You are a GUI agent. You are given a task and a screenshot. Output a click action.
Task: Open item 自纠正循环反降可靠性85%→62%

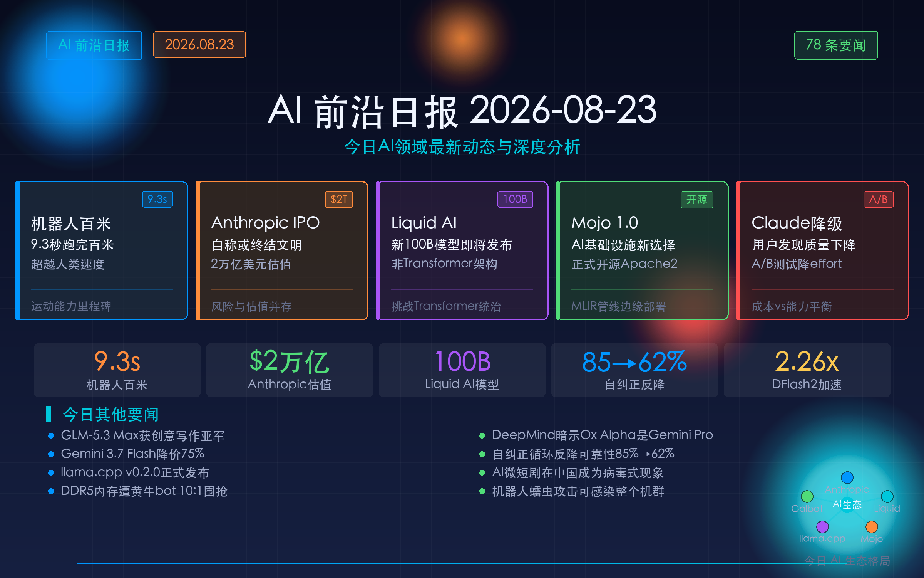point(583,454)
